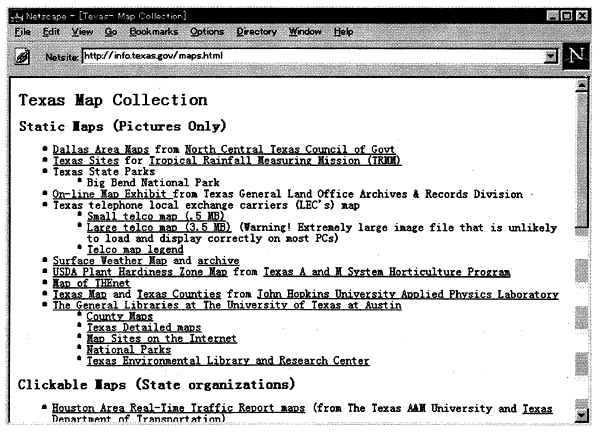The width and height of the screenshot is (600, 433).
Task: Open the View menu
Action: 82,32
